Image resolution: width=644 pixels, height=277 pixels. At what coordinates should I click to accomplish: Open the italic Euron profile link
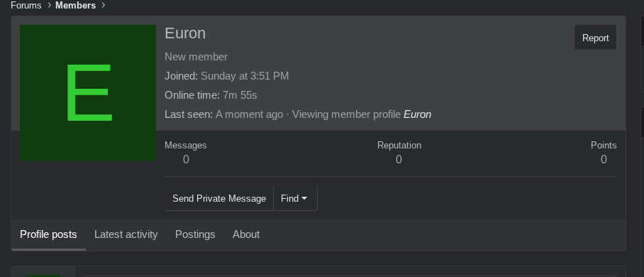417,114
